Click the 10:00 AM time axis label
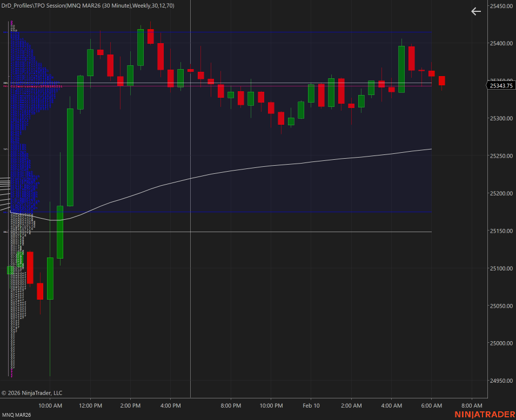 [x=50, y=405]
